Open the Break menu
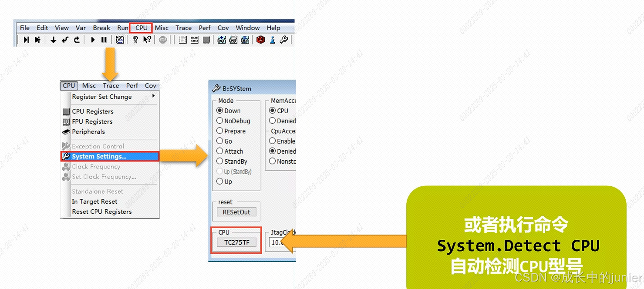 (101, 27)
